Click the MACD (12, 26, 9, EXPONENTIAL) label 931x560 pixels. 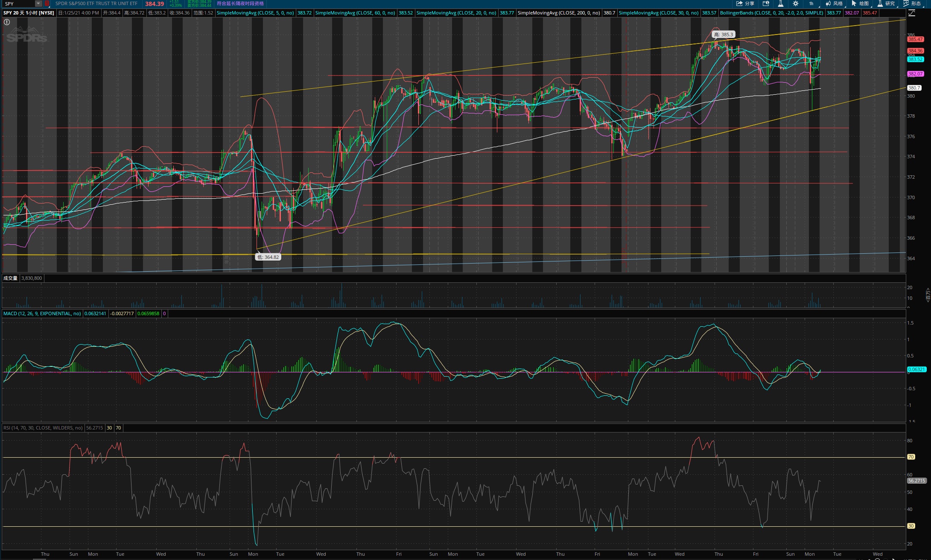(42, 313)
